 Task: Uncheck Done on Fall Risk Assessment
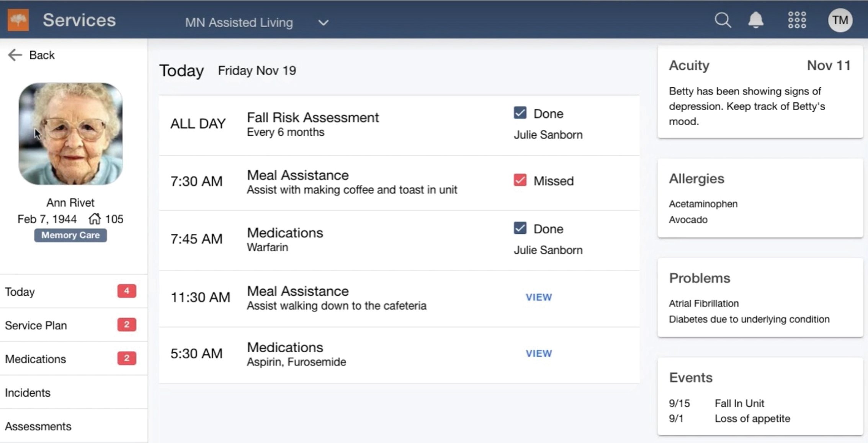pyautogui.click(x=520, y=113)
